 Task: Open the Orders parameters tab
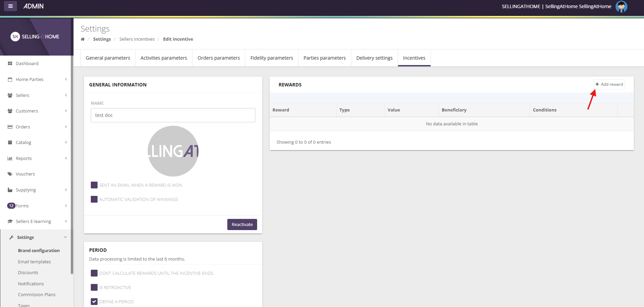coord(219,58)
